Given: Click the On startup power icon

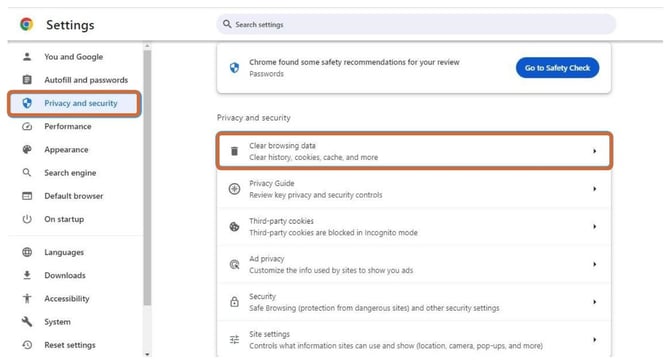Looking at the screenshot, I should (27, 219).
